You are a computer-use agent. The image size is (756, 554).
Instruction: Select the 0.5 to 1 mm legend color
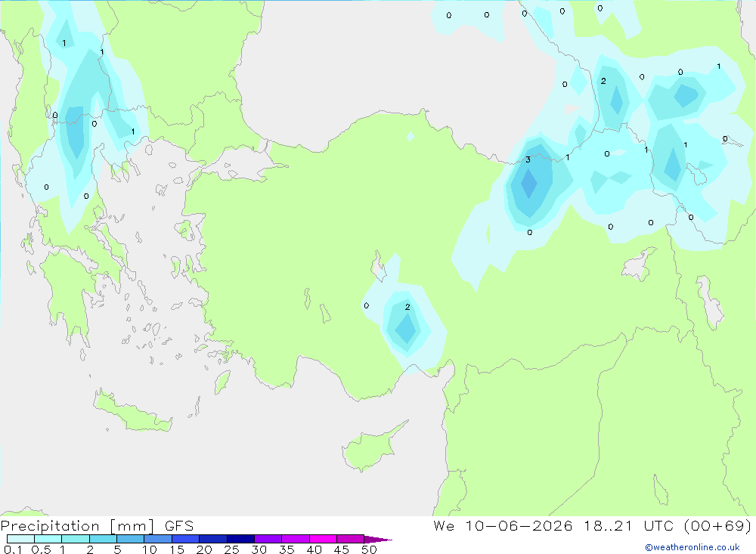(48, 539)
